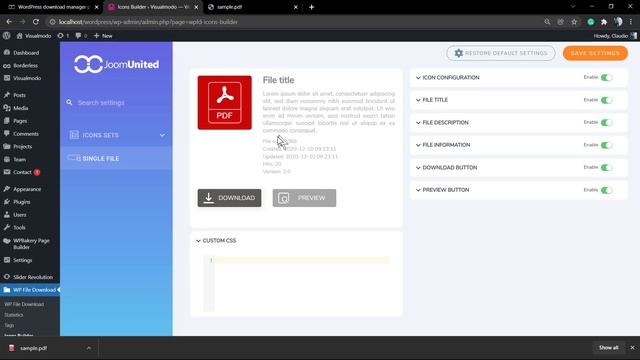640x360 pixels.
Task: Click Restore Default Settings button
Action: [501, 53]
